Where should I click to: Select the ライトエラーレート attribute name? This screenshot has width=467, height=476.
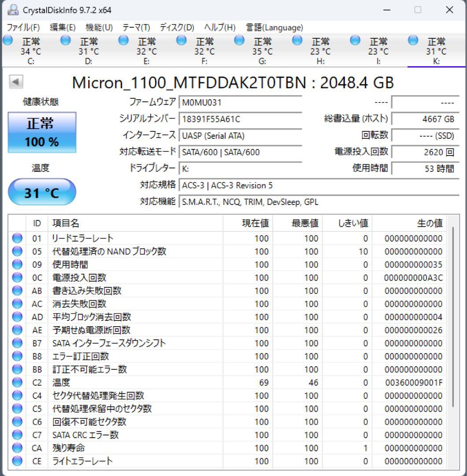82,461
